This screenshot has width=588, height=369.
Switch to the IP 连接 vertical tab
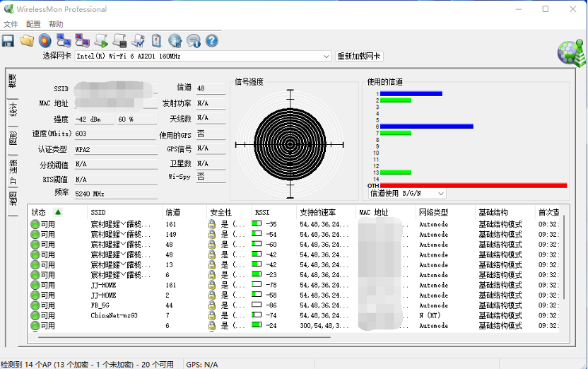[x=13, y=171]
